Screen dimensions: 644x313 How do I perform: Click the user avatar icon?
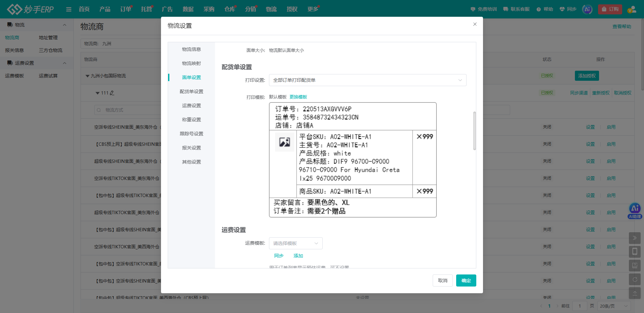(632, 9)
